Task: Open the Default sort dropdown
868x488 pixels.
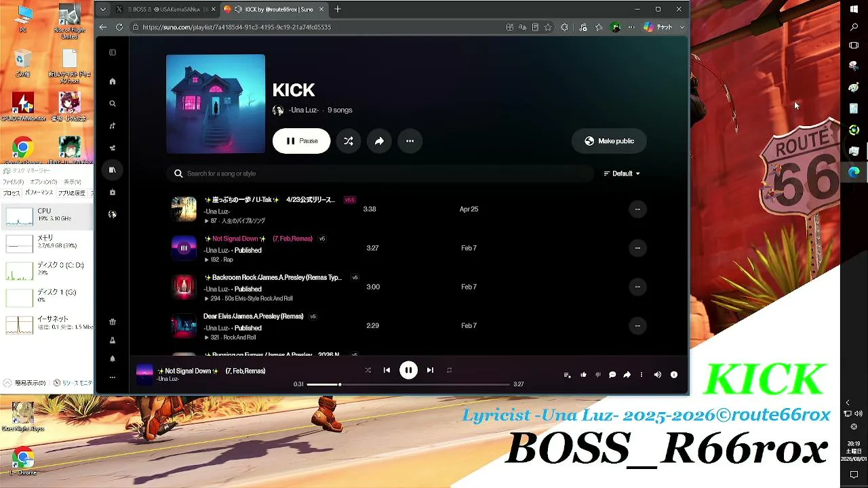Action: 622,174
